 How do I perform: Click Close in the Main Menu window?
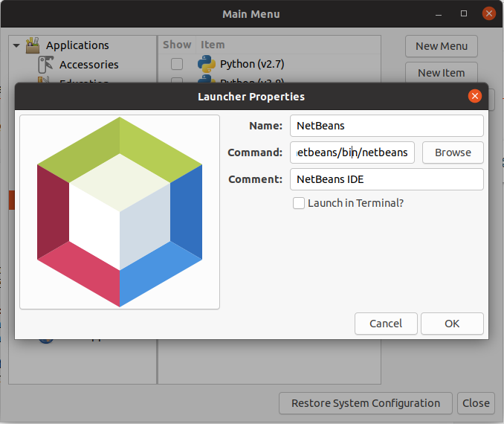[x=476, y=403]
